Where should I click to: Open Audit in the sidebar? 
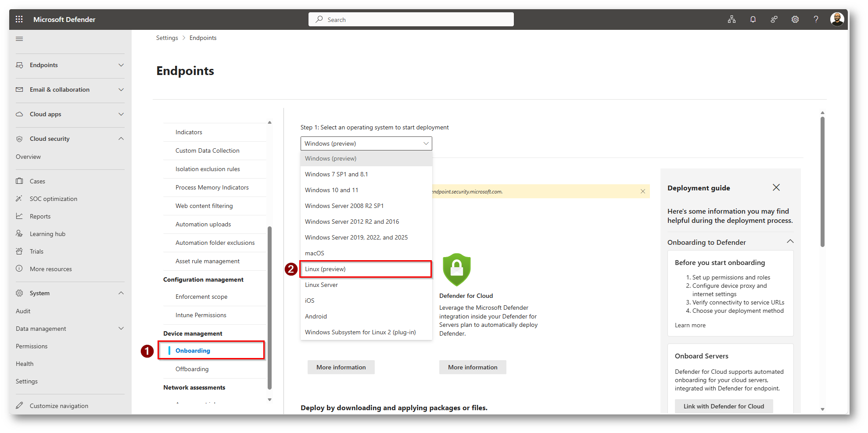23,311
